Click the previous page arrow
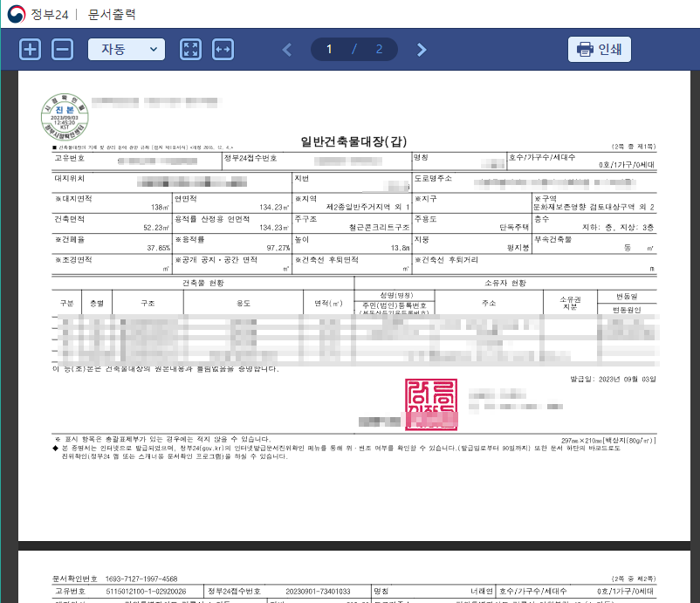Image resolution: width=700 pixels, height=603 pixels. 286,49
